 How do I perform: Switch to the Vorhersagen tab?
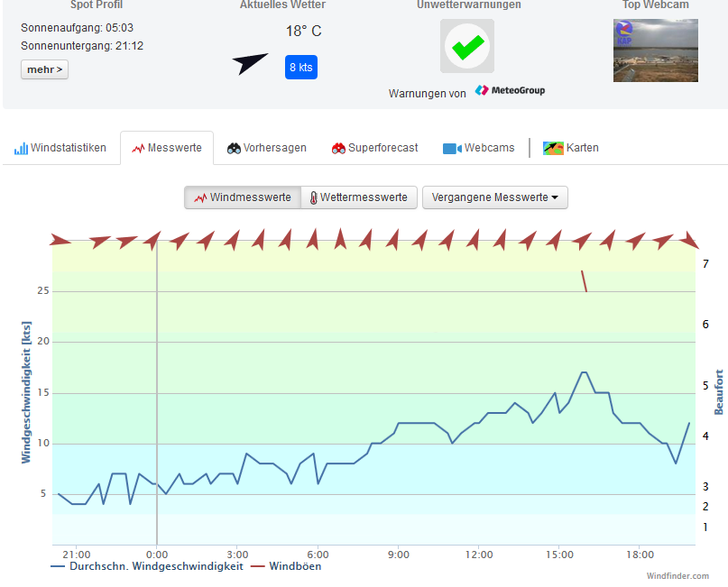click(266, 148)
